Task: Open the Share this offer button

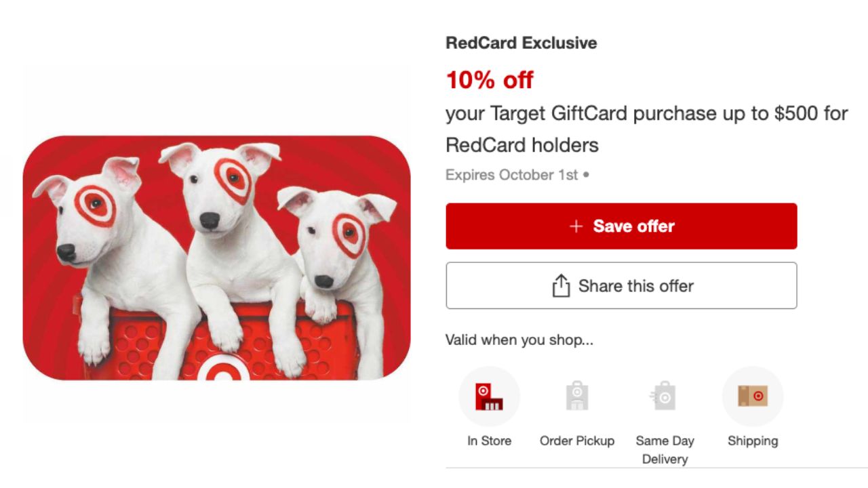Action: 621,286
